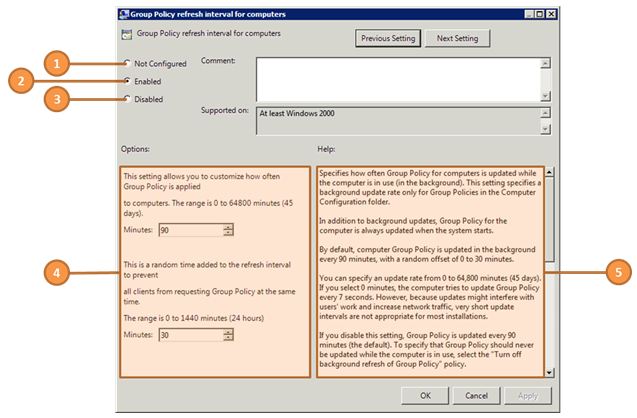Click the Comment box scroll down arrow

coord(546,96)
